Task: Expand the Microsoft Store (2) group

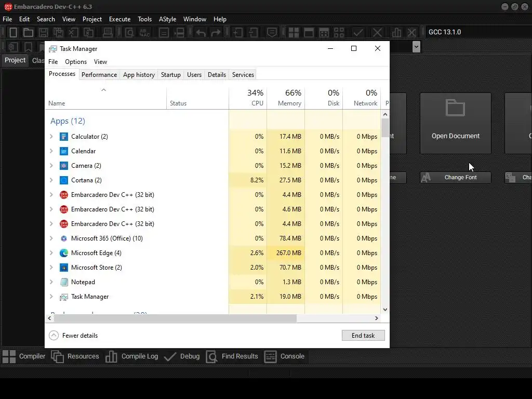Action: [51, 268]
